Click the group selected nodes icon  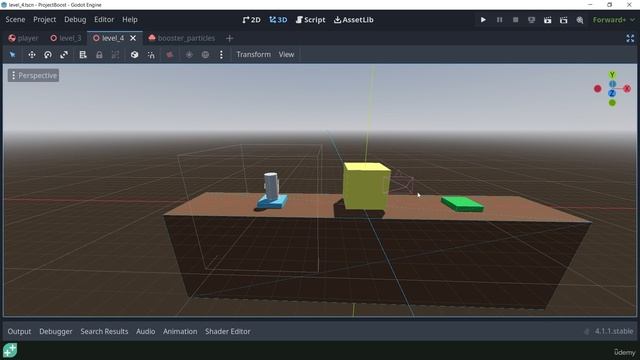tap(116, 55)
